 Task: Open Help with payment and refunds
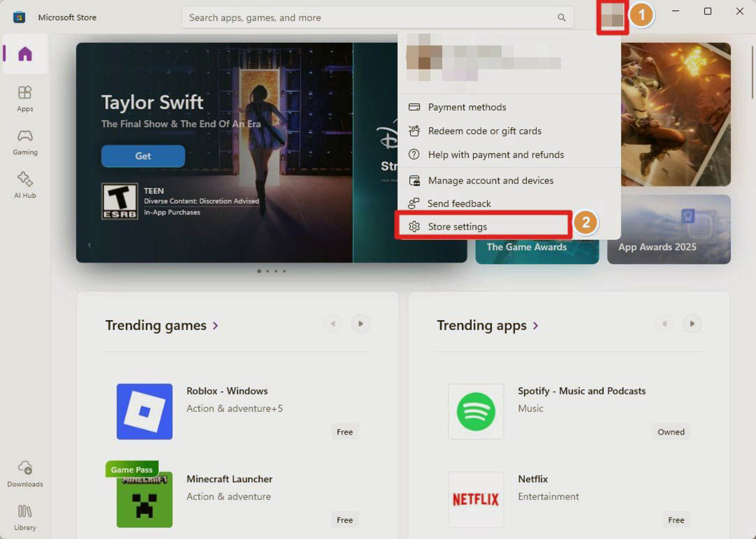(495, 154)
